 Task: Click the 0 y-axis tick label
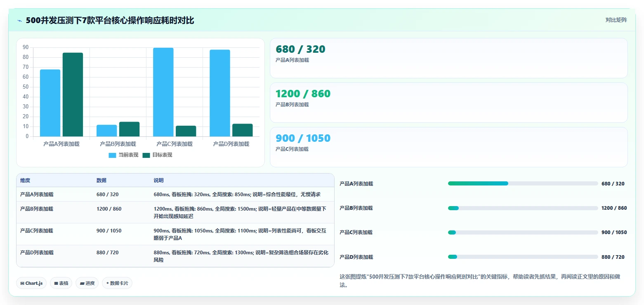(x=27, y=136)
